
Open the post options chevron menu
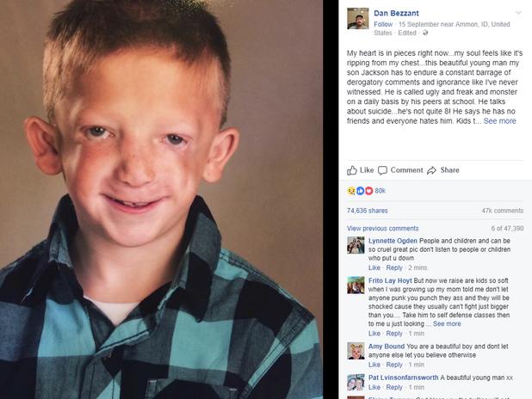click(518, 13)
